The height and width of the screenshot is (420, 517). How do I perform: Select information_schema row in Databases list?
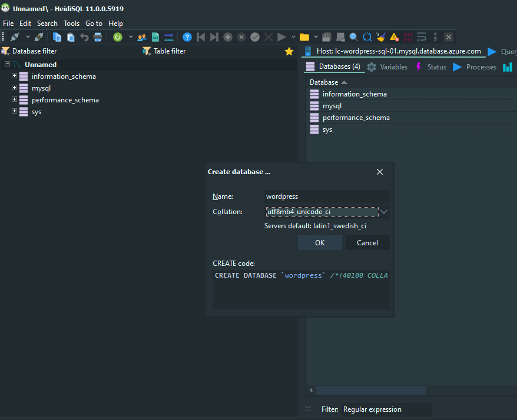pyautogui.click(x=412, y=94)
